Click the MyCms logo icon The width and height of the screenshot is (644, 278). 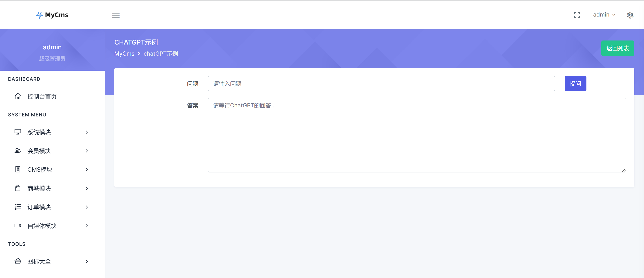pyautogui.click(x=39, y=15)
